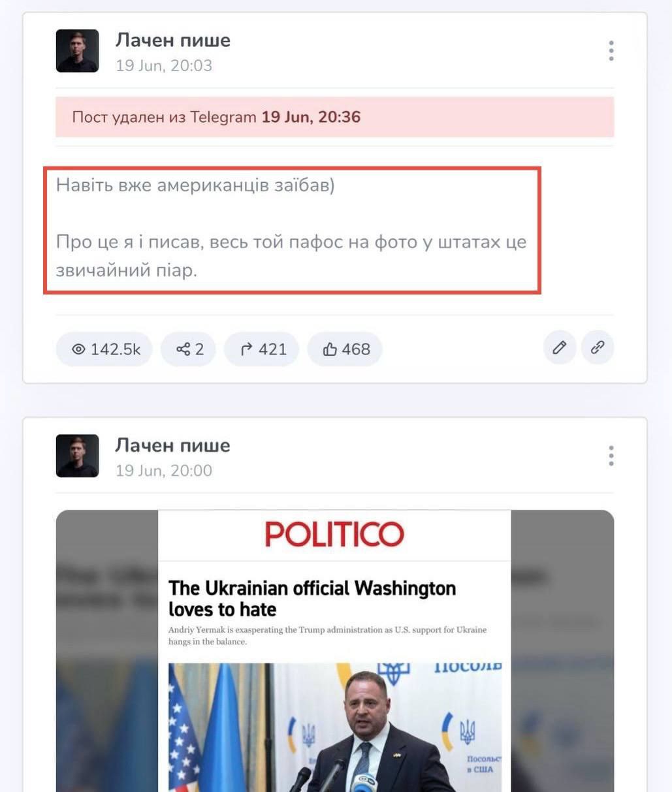Open Лачен пише channel name in top post
Screen dimensions: 672x792
(x=173, y=40)
